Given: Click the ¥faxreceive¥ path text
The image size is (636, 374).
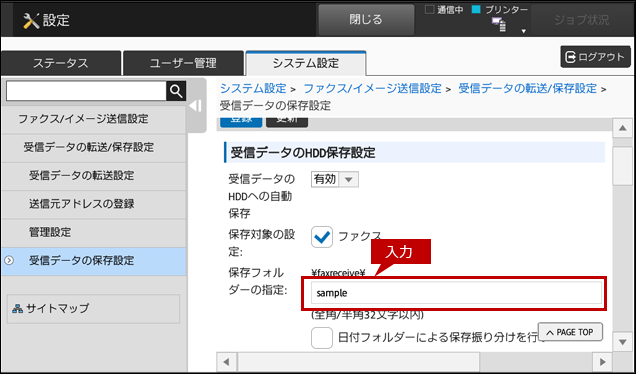Looking at the screenshot, I should [338, 273].
